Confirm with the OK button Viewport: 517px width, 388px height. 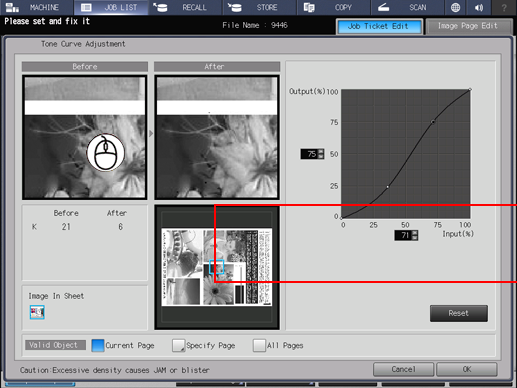[x=467, y=369]
